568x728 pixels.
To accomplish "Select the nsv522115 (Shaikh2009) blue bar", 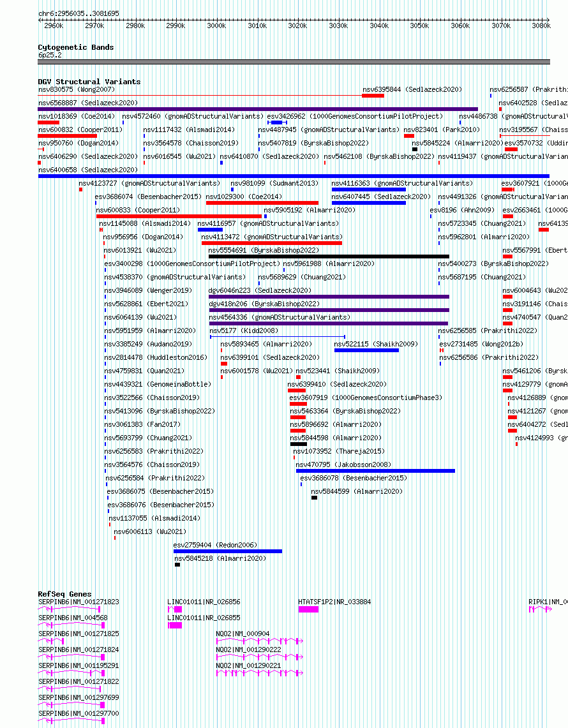I will [366, 350].
